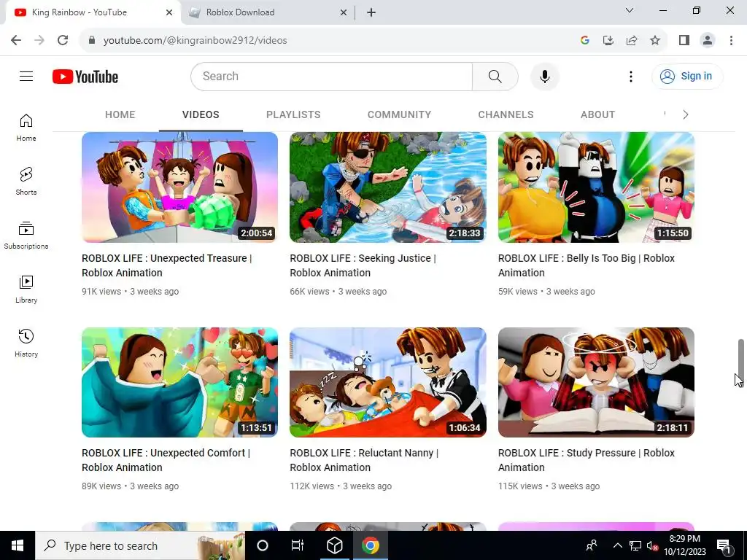
Task: Click the Cortana circle on taskbar
Action: [263, 545]
